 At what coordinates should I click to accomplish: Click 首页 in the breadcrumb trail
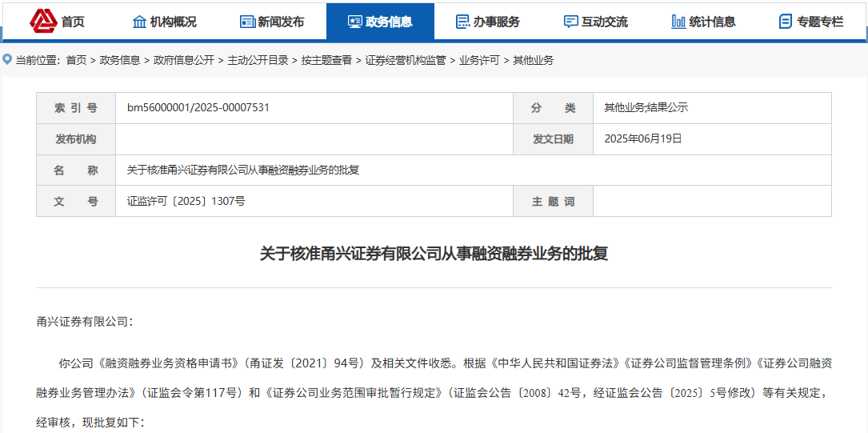point(76,61)
